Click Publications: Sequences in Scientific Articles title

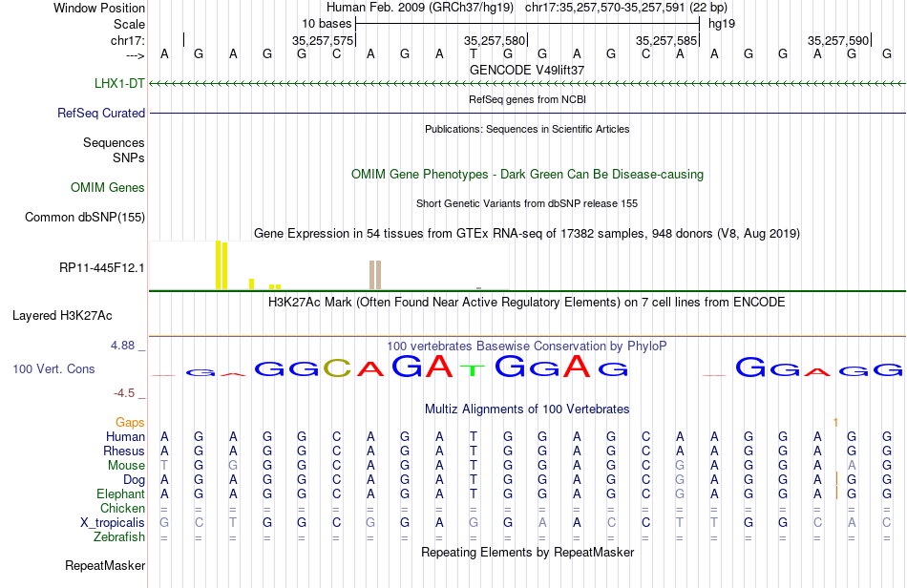(527, 129)
